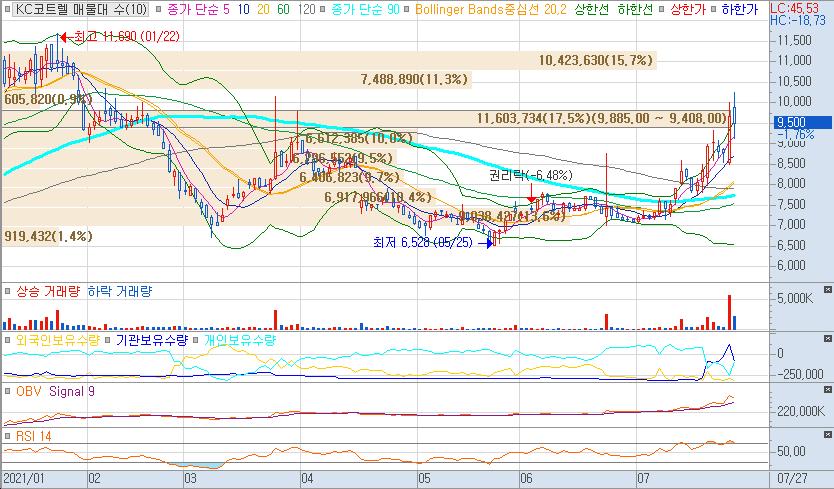The height and width of the screenshot is (489, 834).
Task: Click the -250,000 holdings axis value
Action: pyautogui.click(x=798, y=374)
